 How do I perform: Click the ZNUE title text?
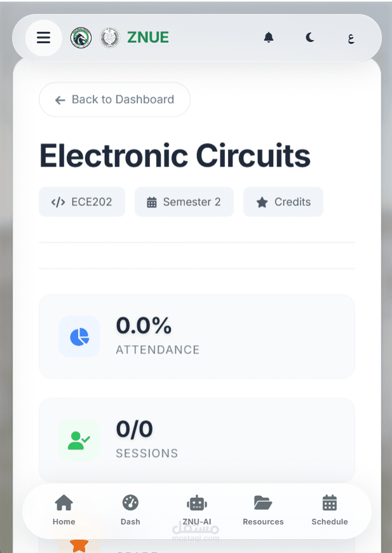[x=147, y=38]
